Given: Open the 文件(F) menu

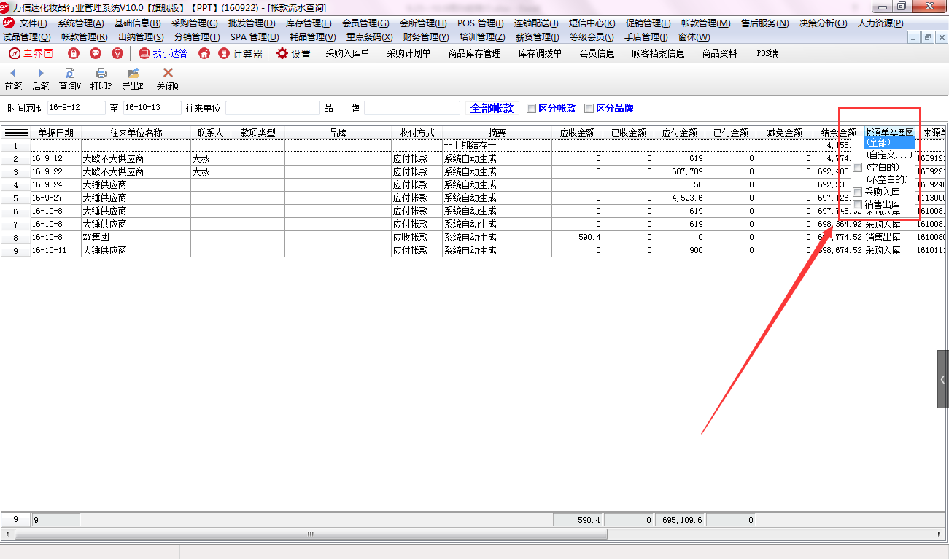Looking at the screenshot, I should point(33,23).
